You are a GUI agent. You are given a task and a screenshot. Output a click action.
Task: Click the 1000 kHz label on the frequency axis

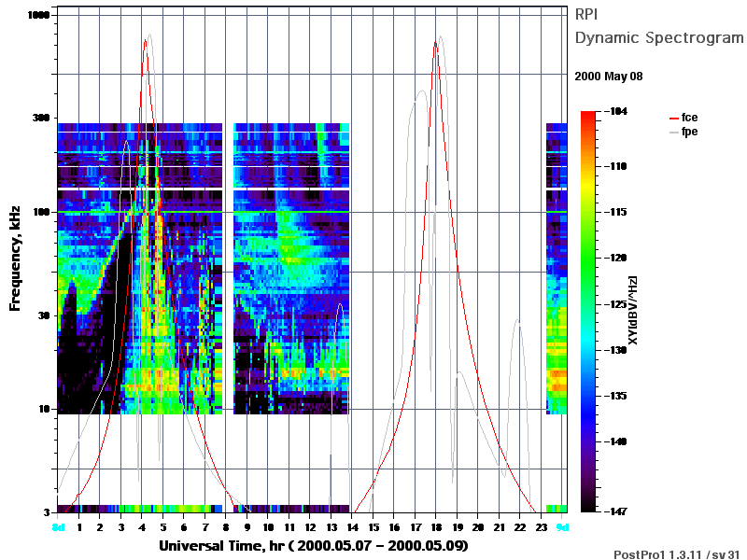38,15
